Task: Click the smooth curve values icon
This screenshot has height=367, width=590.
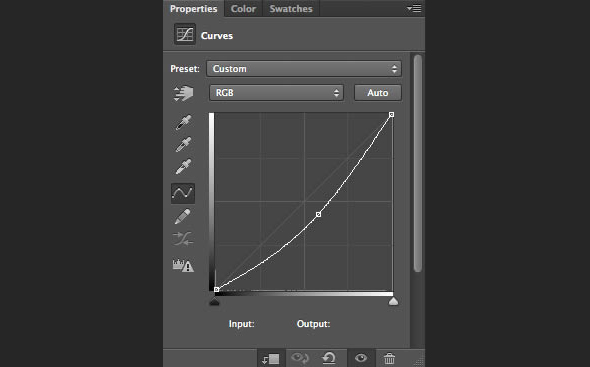Action: [183, 239]
